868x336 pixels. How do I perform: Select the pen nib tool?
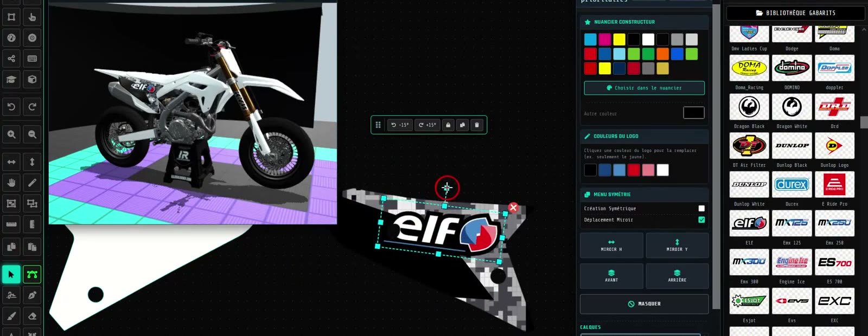coord(32,295)
